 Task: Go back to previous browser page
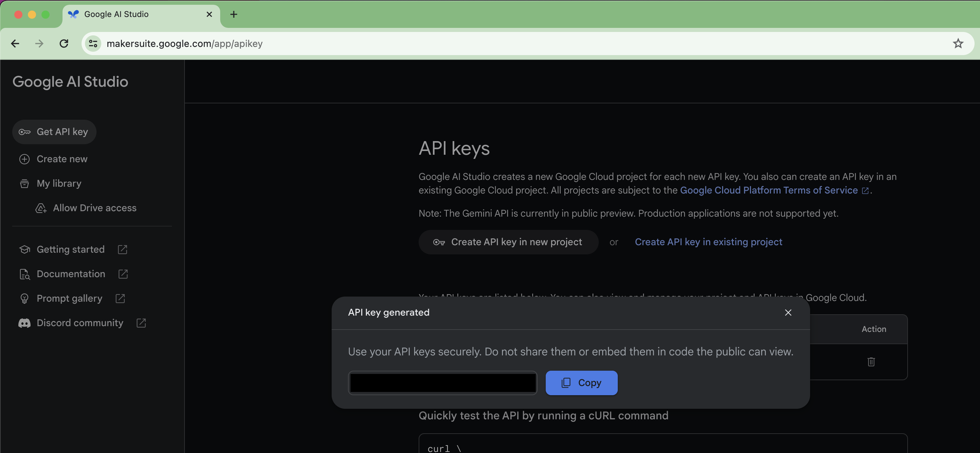click(15, 44)
